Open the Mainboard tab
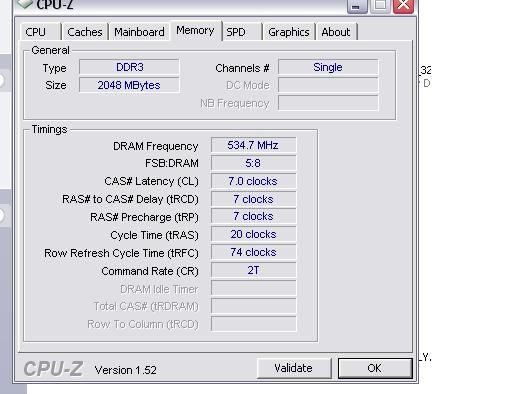Viewport: 512px width, 394px height. 139,32
